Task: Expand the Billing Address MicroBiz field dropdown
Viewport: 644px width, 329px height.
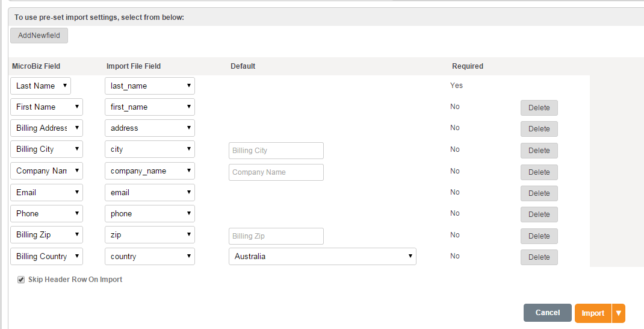Action: click(x=46, y=128)
